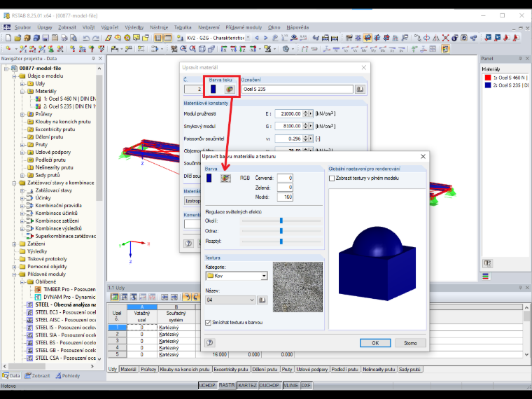The height and width of the screenshot is (399, 532).
Task: Select STEEL EC3 module in navigator
Action: [65, 312]
